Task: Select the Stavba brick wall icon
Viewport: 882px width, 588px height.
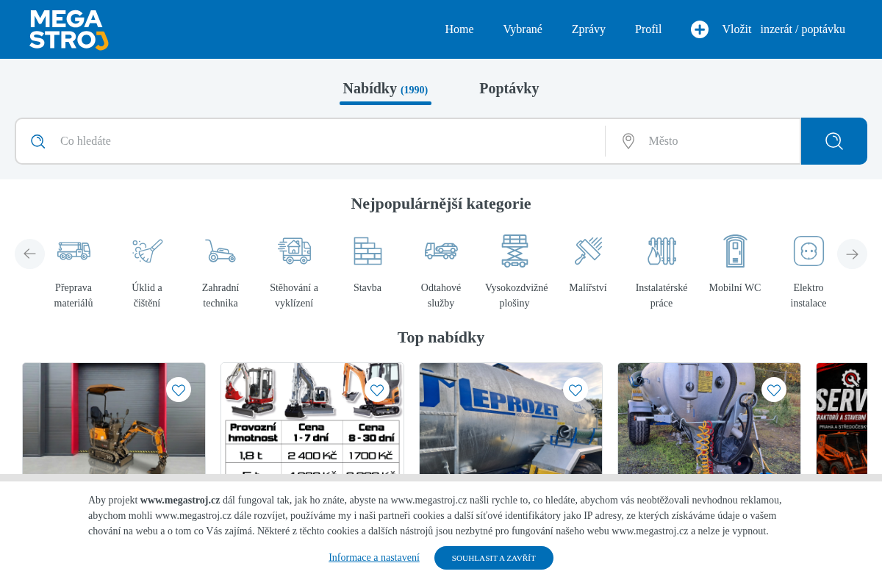Action: coord(367,251)
